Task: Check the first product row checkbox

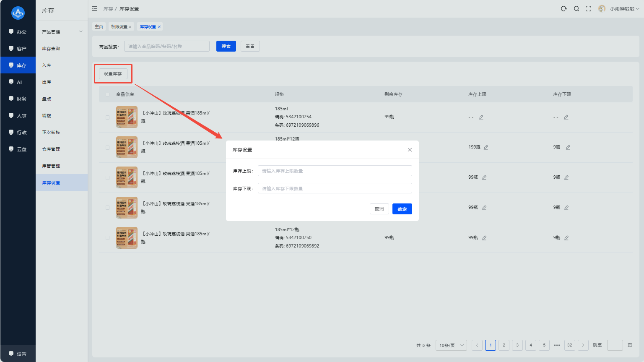Action: pos(107,117)
